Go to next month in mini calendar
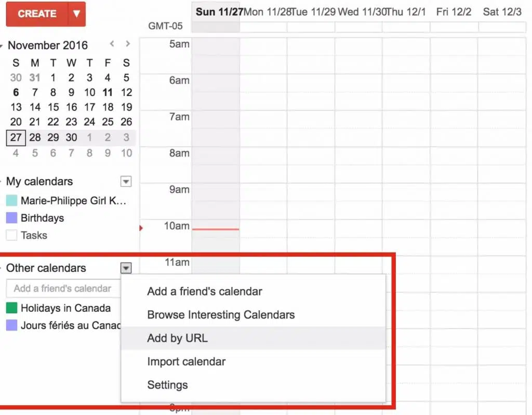This screenshot has height=415, width=532. 128,44
